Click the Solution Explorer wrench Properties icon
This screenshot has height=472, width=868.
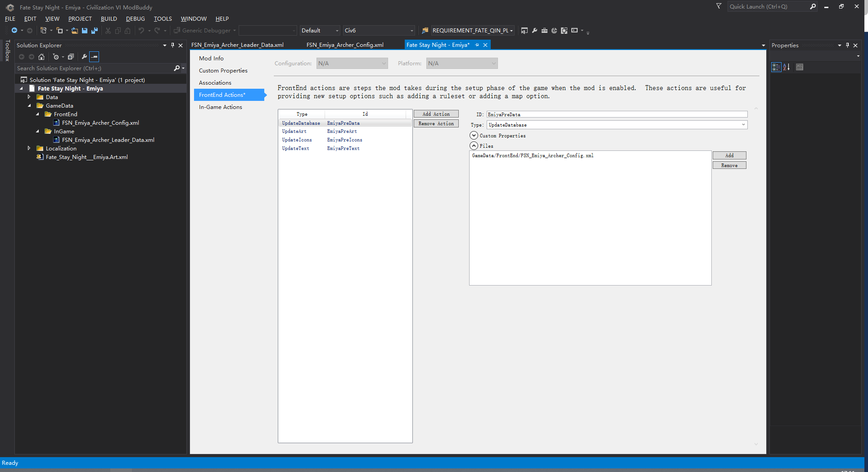(x=84, y=57)
